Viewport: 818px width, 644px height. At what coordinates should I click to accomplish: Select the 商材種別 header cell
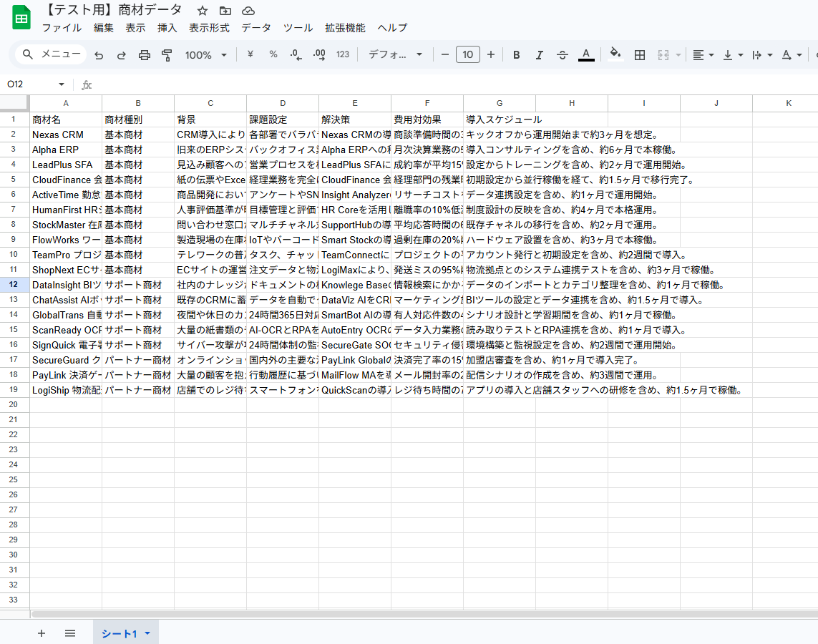[x=137, y=119]
